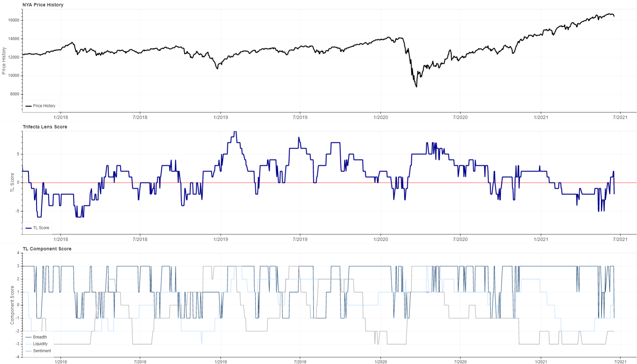Click the 7/2021 tick on the TL Score chart

click(x=621, y=239)
